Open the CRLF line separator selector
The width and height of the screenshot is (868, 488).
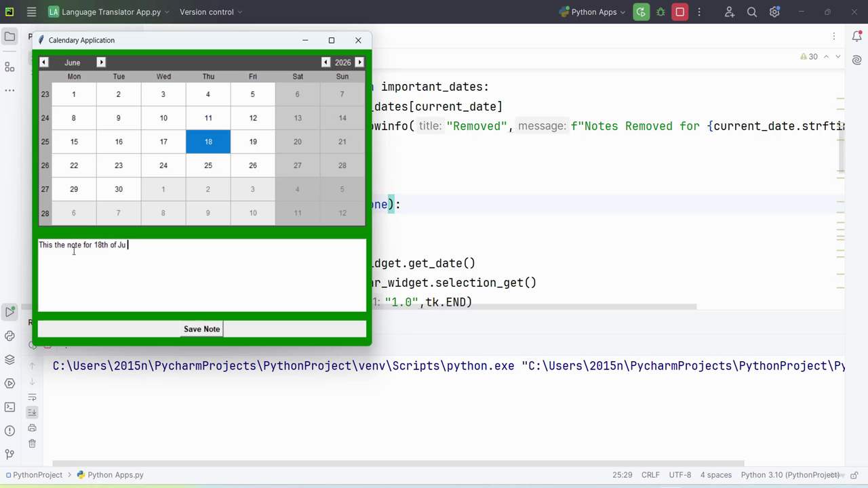650,475
